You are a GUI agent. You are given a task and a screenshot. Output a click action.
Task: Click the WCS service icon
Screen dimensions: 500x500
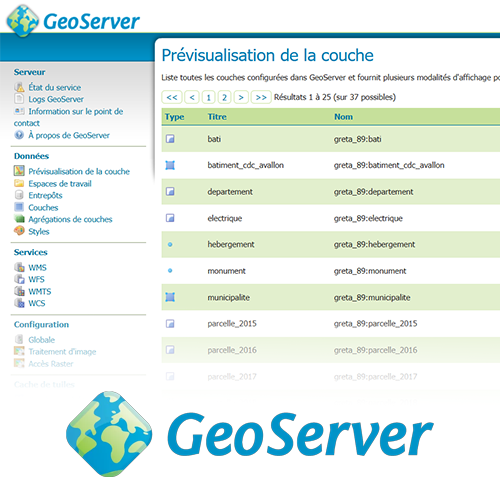(19, 303)
